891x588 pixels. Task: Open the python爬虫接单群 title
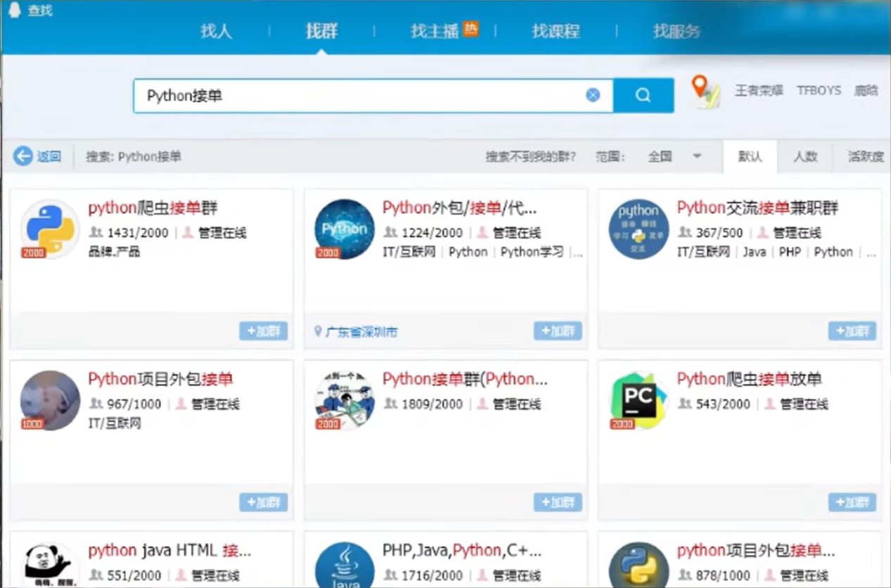(153, 208)
